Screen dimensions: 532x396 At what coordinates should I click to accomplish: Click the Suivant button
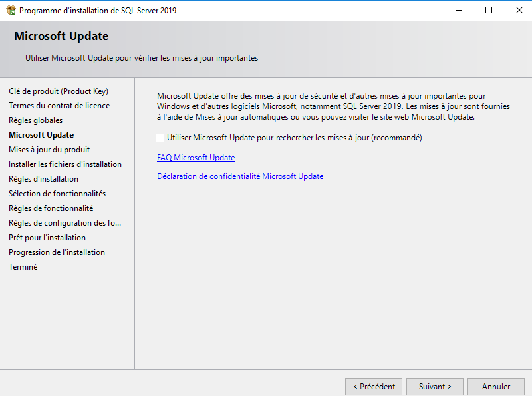[435, 387]
